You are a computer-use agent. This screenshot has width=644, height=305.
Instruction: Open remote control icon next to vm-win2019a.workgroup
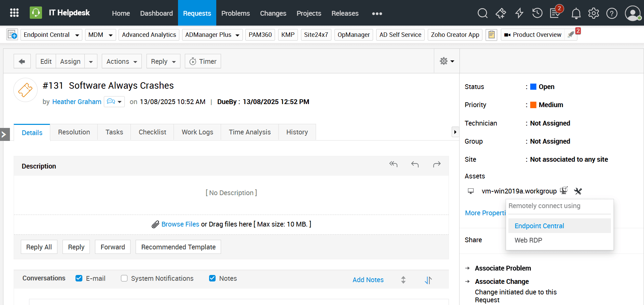(564, 190)
